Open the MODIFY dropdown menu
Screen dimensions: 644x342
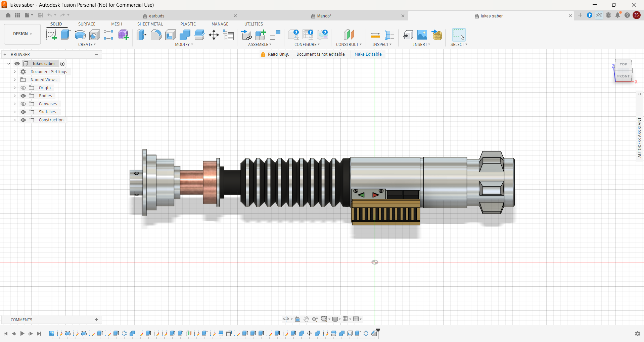(x=184, y=45)
